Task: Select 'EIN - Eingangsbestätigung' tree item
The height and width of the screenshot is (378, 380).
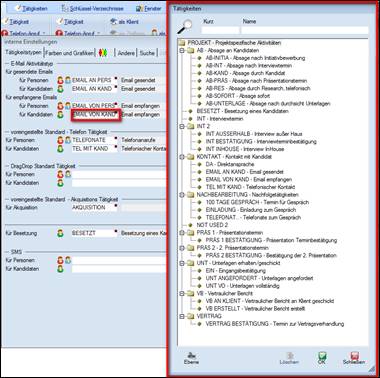Action: click(235, 271)
